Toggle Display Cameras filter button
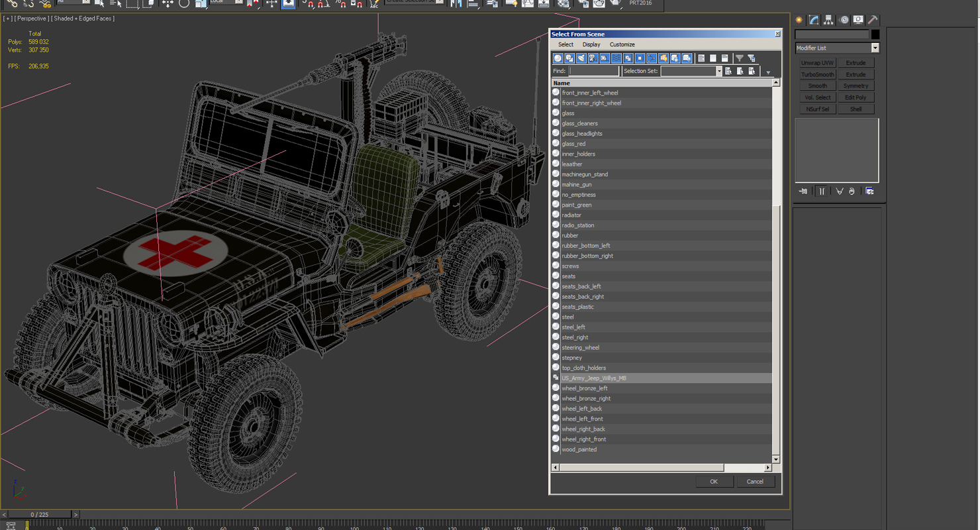 click(593, 58)
